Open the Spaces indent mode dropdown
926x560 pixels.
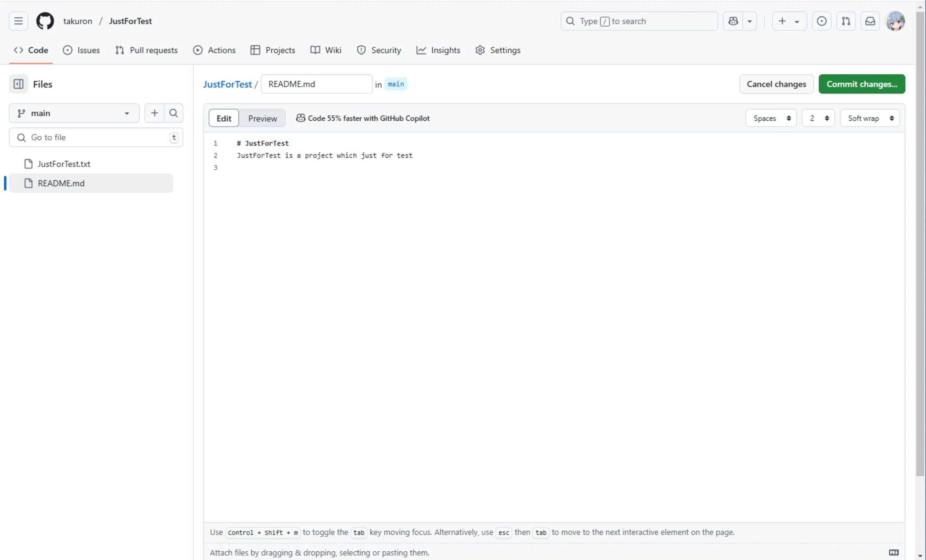[771, 118]
